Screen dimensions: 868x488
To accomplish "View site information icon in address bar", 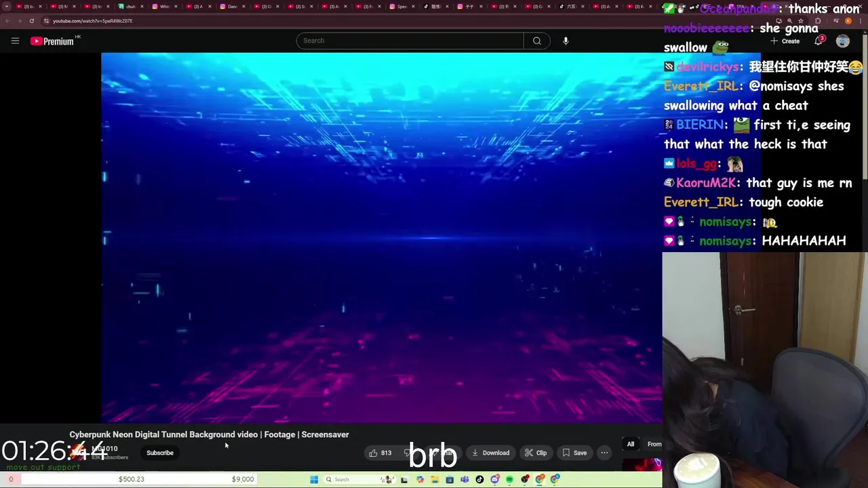I will point(46,21).
